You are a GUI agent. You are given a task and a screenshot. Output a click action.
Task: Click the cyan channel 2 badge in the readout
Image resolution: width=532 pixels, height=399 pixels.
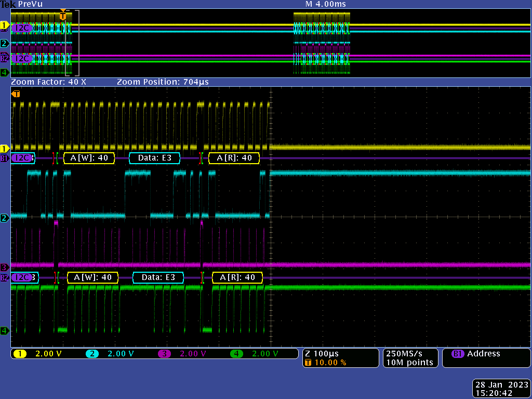(x=92, y=354)
